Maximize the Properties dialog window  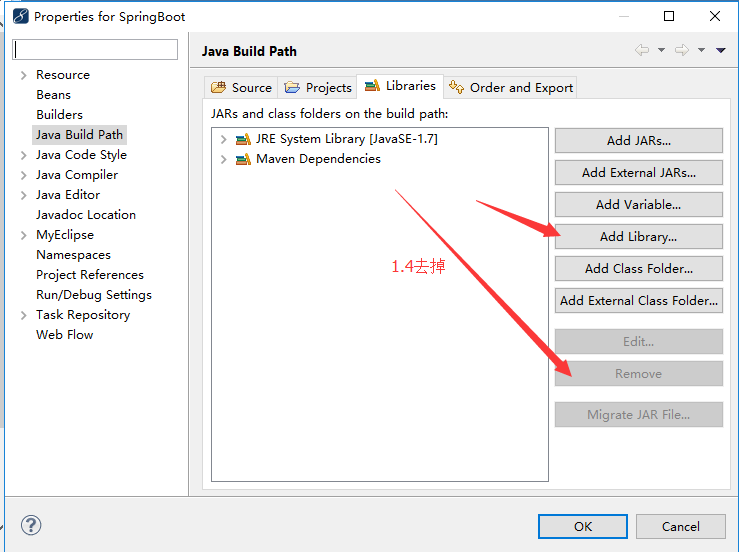(x=669, y=16)
